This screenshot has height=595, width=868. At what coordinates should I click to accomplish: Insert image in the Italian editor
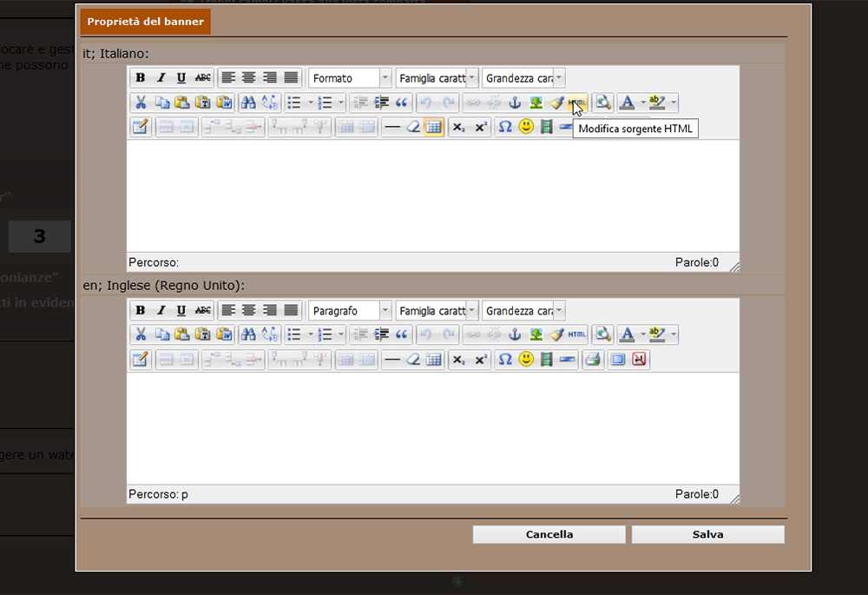coord(536,102)
